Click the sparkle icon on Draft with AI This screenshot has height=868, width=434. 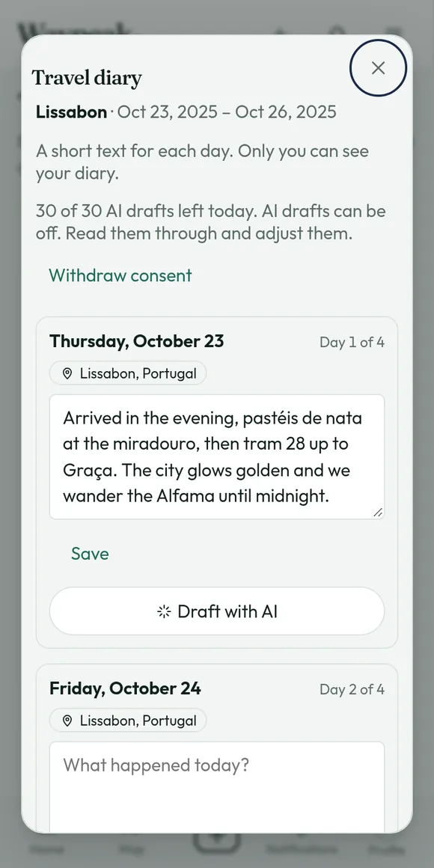coord(164,611)
